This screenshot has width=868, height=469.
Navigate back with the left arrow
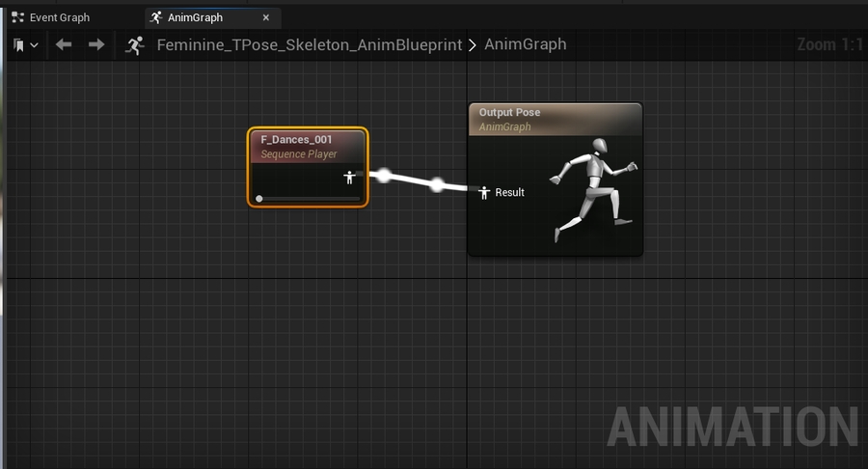(x=64, y=44)
